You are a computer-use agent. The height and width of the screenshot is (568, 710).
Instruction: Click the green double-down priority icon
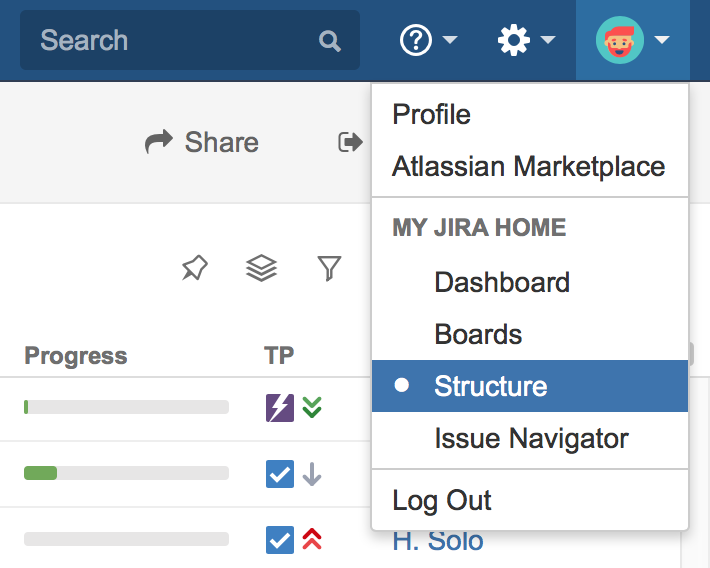tap(312, 407)
